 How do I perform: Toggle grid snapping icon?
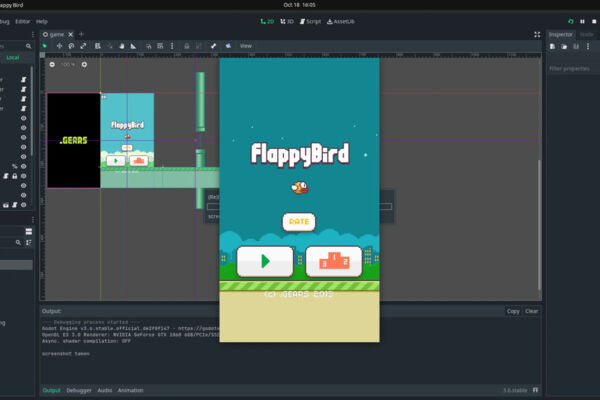pos(160,46)
